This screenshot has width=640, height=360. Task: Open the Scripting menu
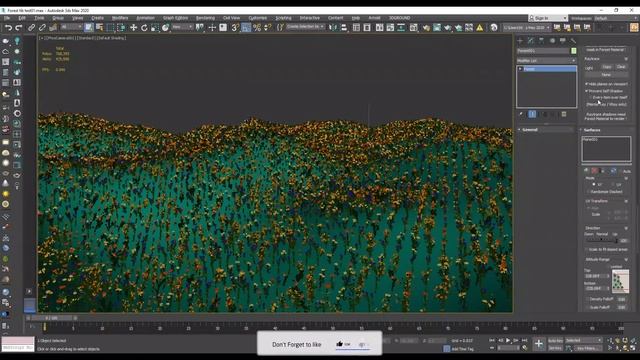[x=283, y=18]
